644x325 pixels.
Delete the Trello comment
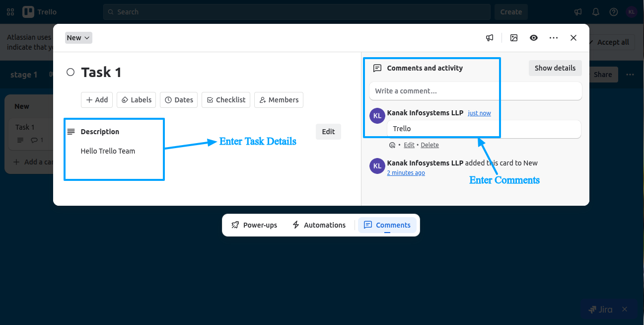(430, 145)
